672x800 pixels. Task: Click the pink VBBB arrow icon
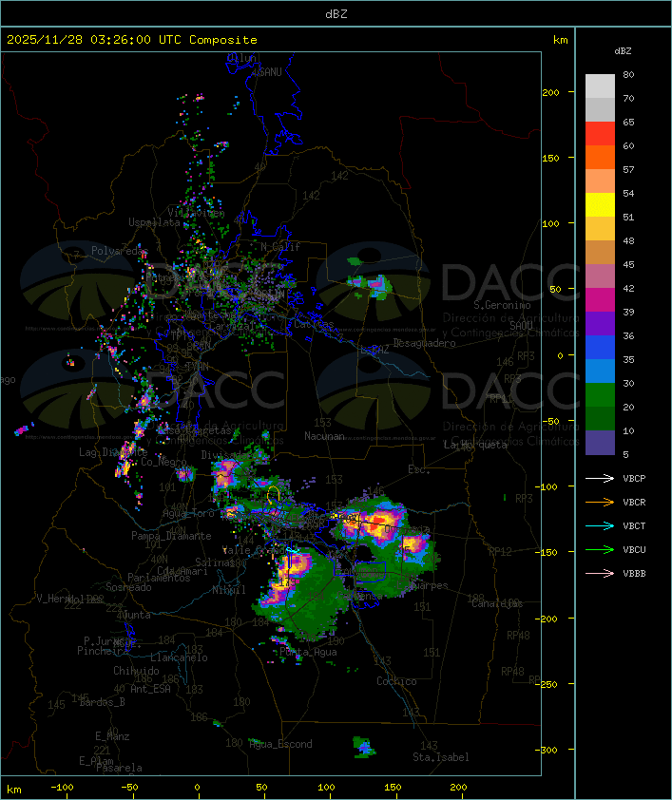(600, 574)
